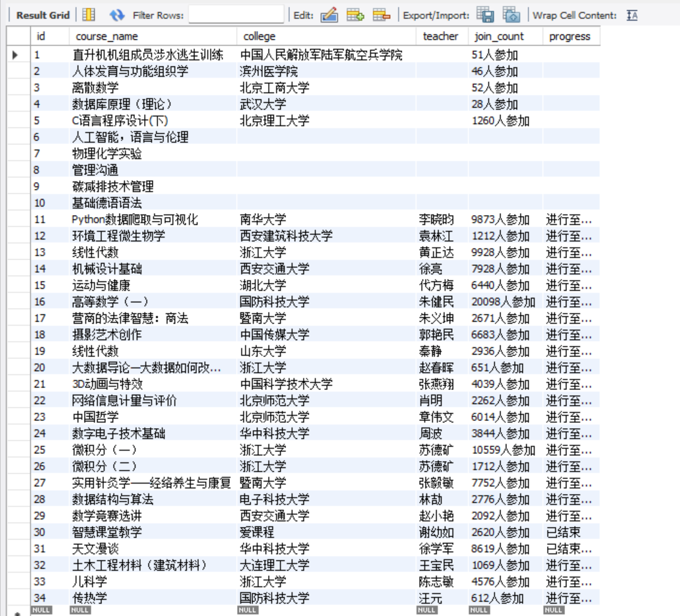Select the 北京工商大学 cell
The height and width of the screenshot is (616, 680).
(327, 88)
